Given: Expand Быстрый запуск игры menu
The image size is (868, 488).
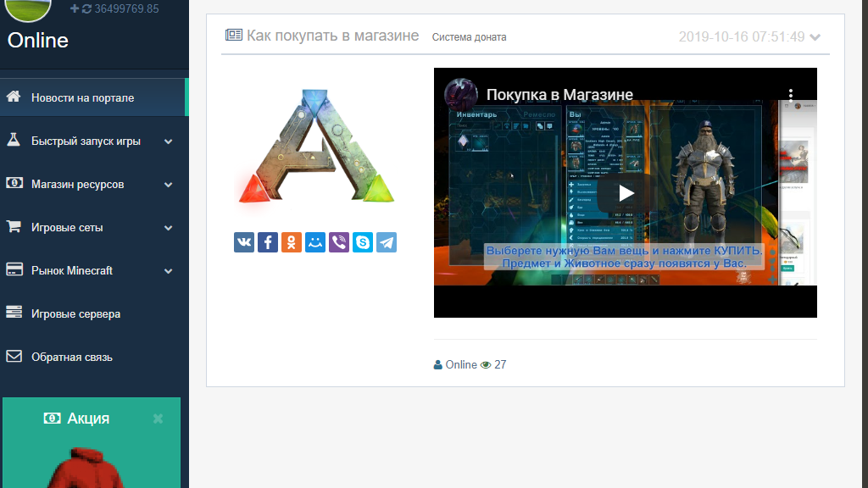Looking at the screenshot, I should 169,141.
